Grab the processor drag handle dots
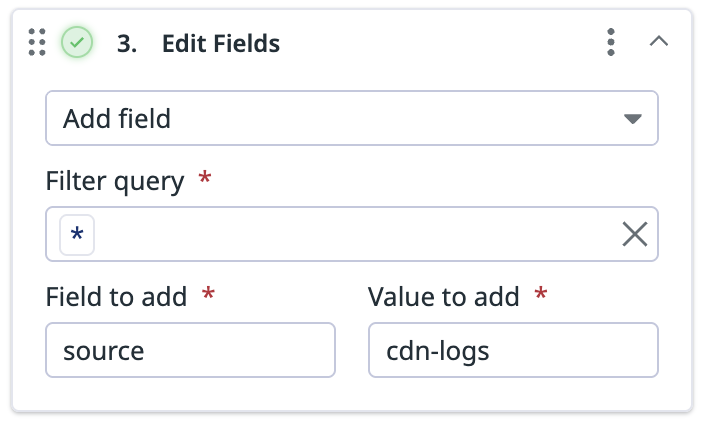This screenshot has width=706, height=424. (x=37, y=42)
